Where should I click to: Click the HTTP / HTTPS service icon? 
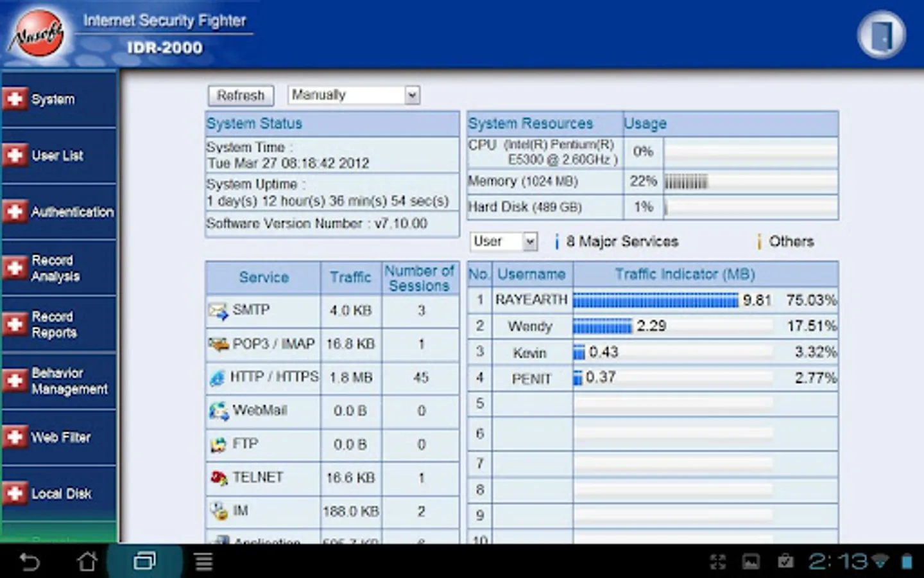218,378
